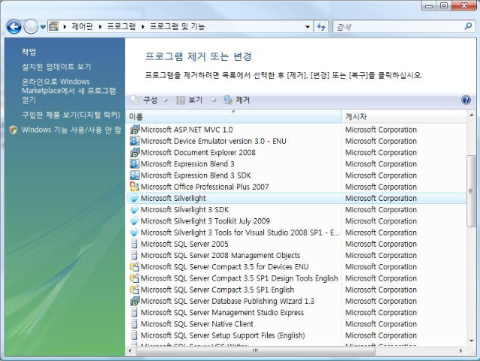Click horizontal scrollbar right arrow

point(461,351)
